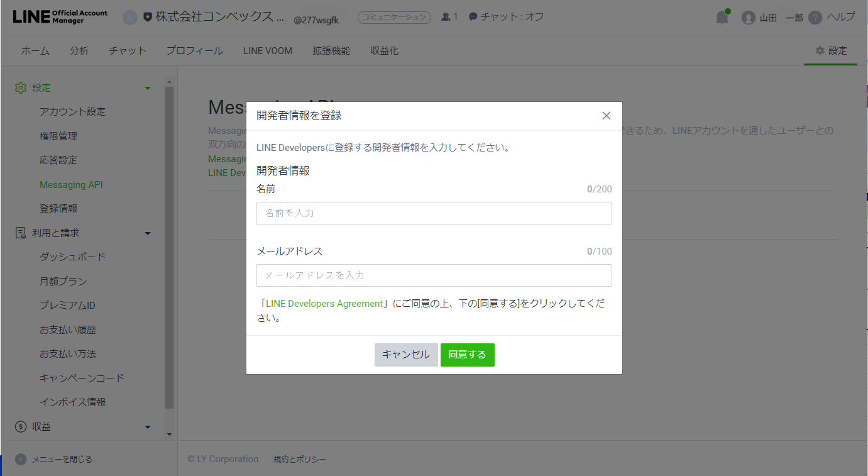868x476 pixels.
Task: Open 権限管理 in the sidebar
Action: [x=58, y=136]
